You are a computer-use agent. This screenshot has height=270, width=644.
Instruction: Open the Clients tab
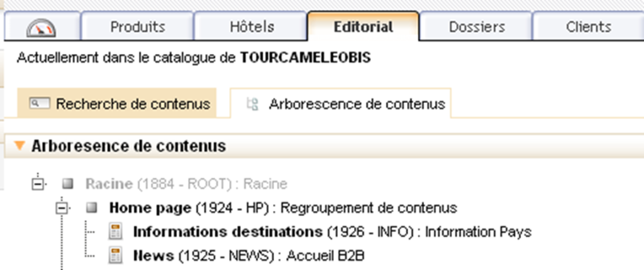588,28
